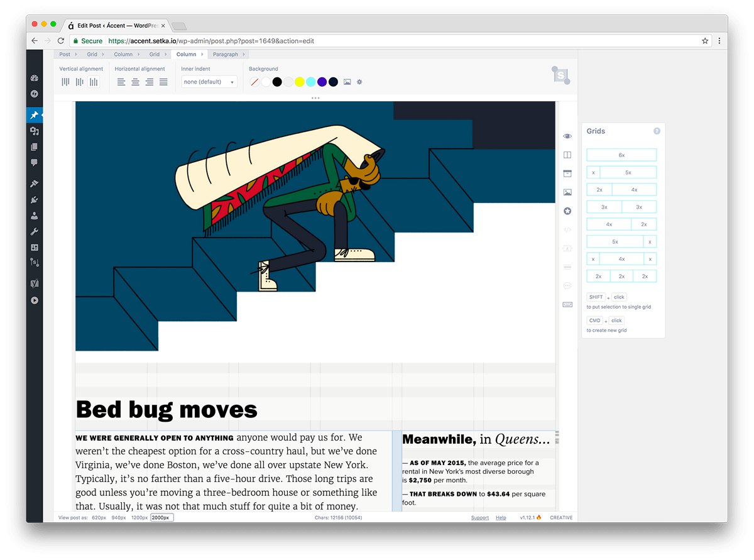Open the grids column layout panel icon
This screenshot has height=560, width=754.
[x=567, y=155]
